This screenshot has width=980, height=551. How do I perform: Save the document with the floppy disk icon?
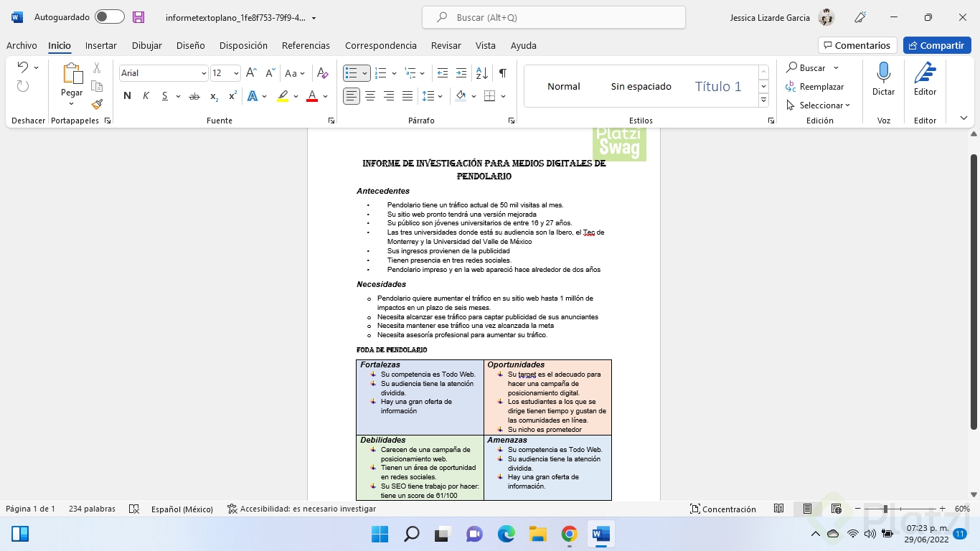(138, 17)
